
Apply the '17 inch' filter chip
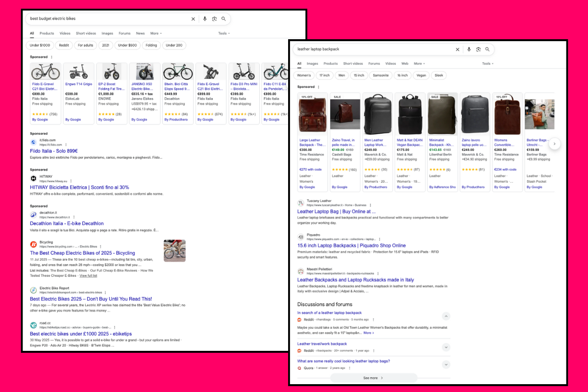[324, 75]
